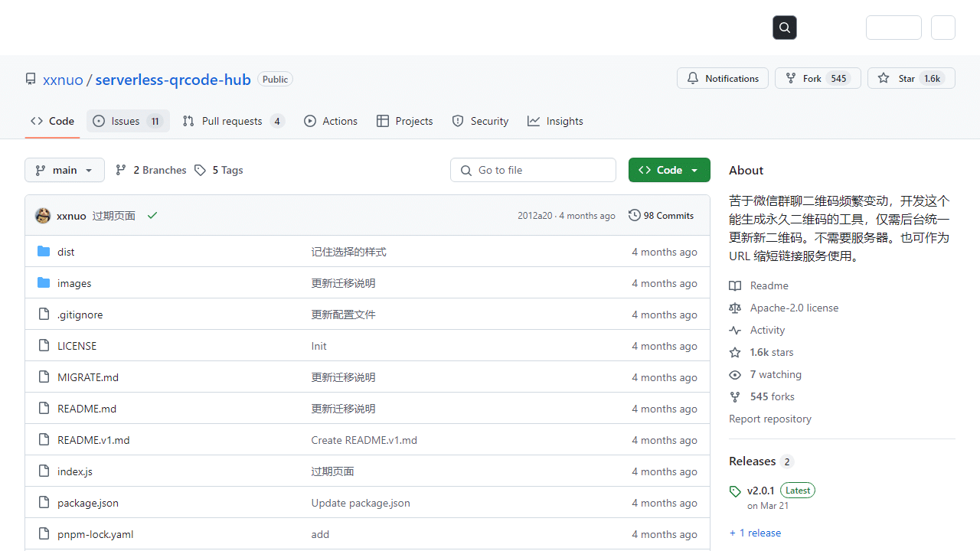
Task: Open the images folder
Action: click(x=74, y=283)
